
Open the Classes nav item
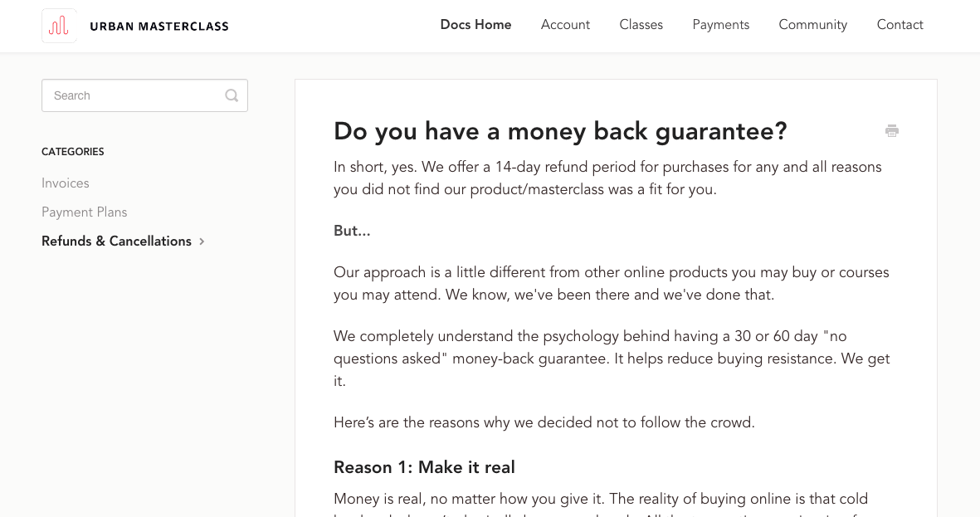click(x=641, y=25)
